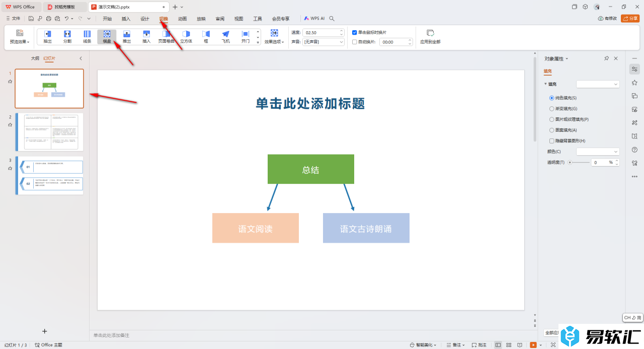Open a new tab with the plus icon
This screenshot has height=349, width=644.
click(175, 7)
